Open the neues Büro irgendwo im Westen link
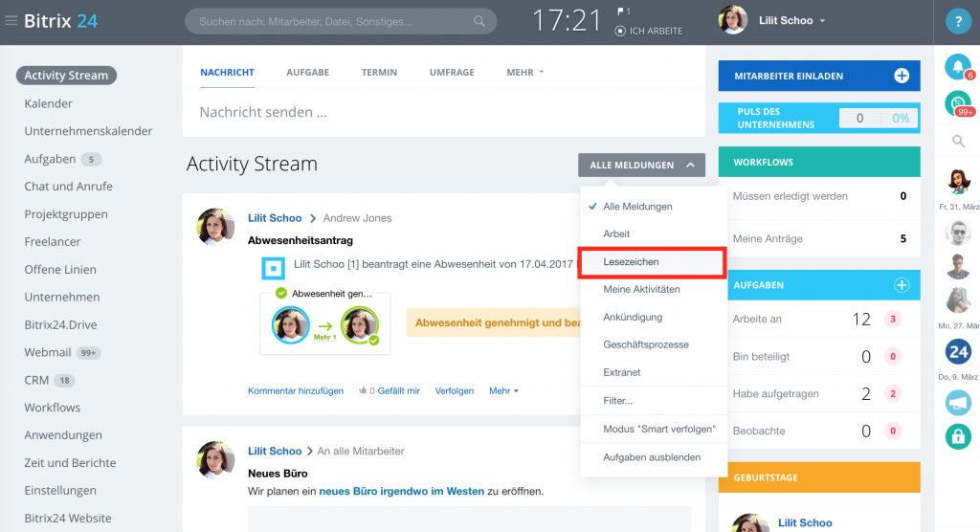Screen dimensions: 980x532 401,492
